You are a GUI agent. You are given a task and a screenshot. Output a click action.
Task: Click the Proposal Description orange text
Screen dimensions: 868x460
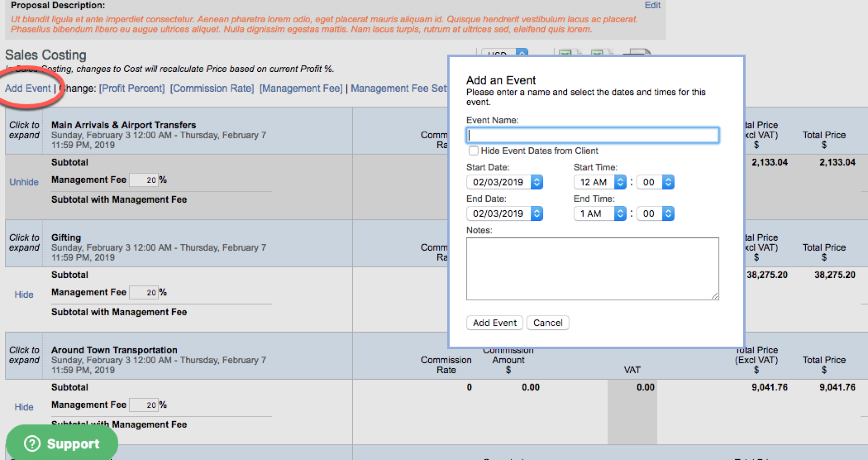[324, 24]
